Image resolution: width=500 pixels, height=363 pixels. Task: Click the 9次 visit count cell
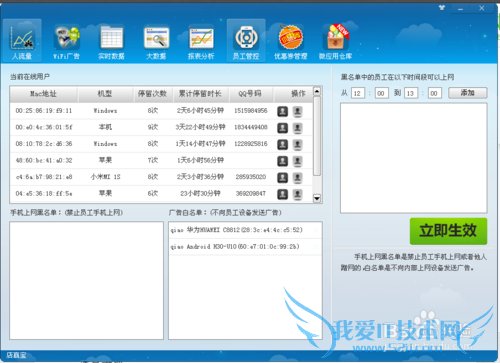coord(153,127)
